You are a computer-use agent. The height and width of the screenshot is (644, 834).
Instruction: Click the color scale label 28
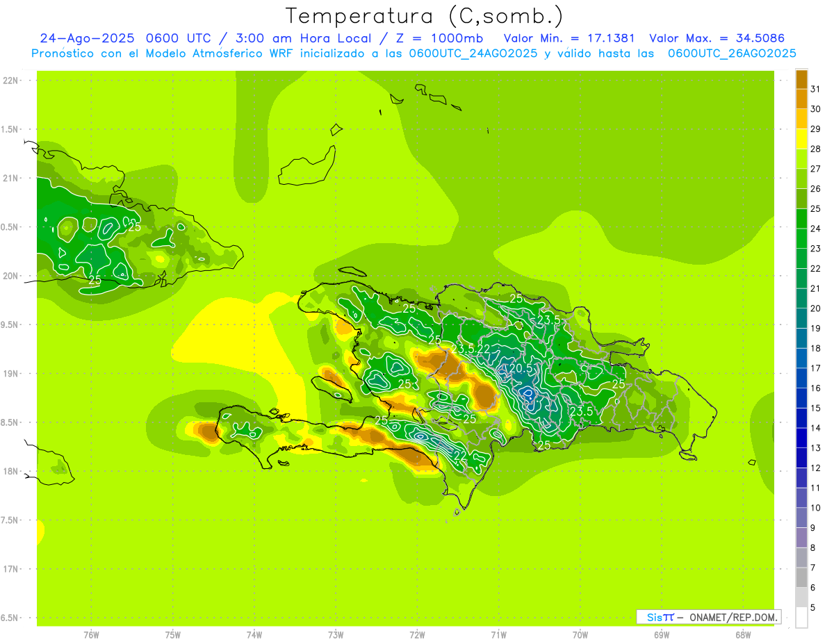click(815, 149)
